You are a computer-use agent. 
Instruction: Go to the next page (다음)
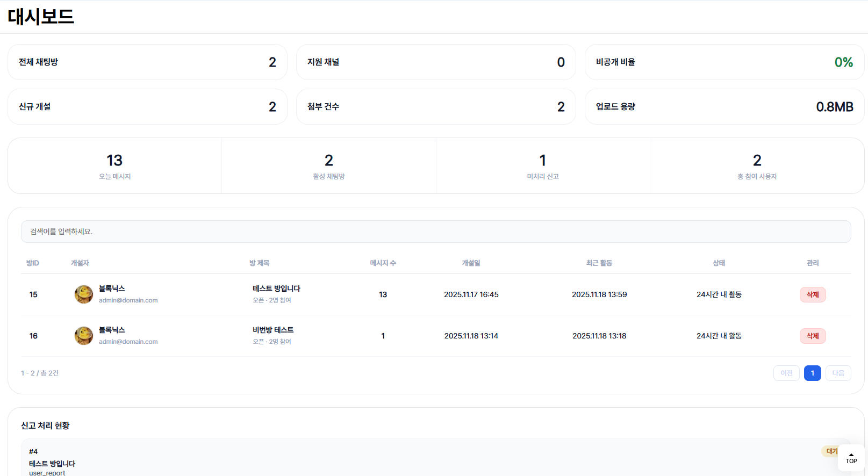[838, 373]
